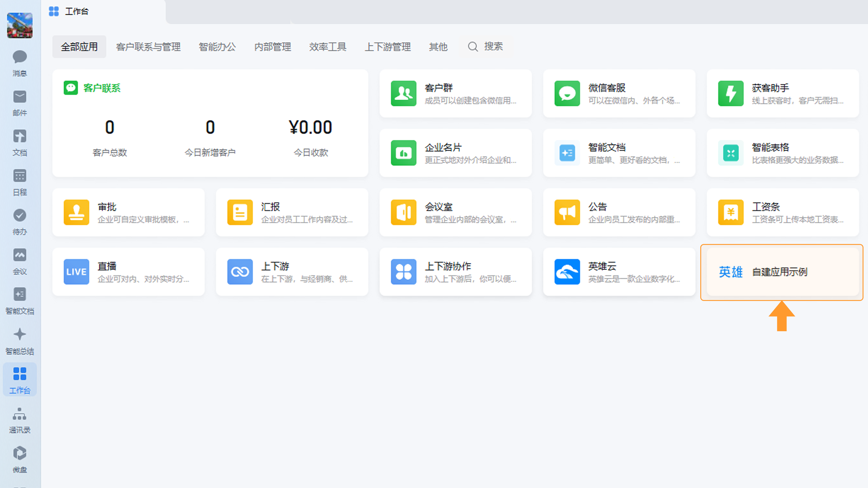Open the 微信客服 app icon

pos(567,93)
